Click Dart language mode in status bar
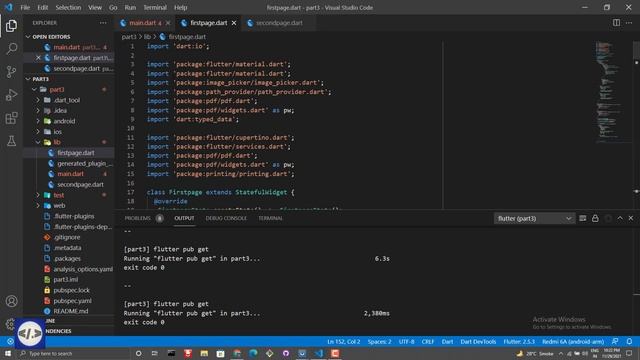 (447, 342)
